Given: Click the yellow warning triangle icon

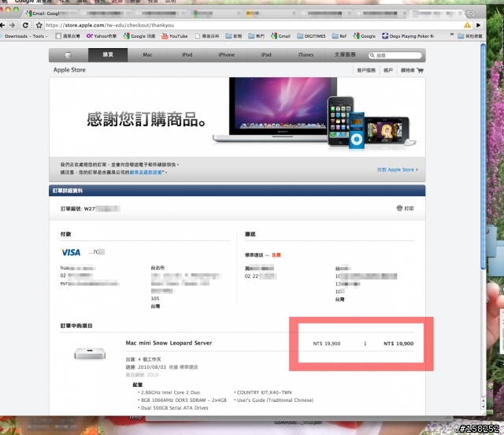Looking at the screenshot, I should [x=467, y=25].
